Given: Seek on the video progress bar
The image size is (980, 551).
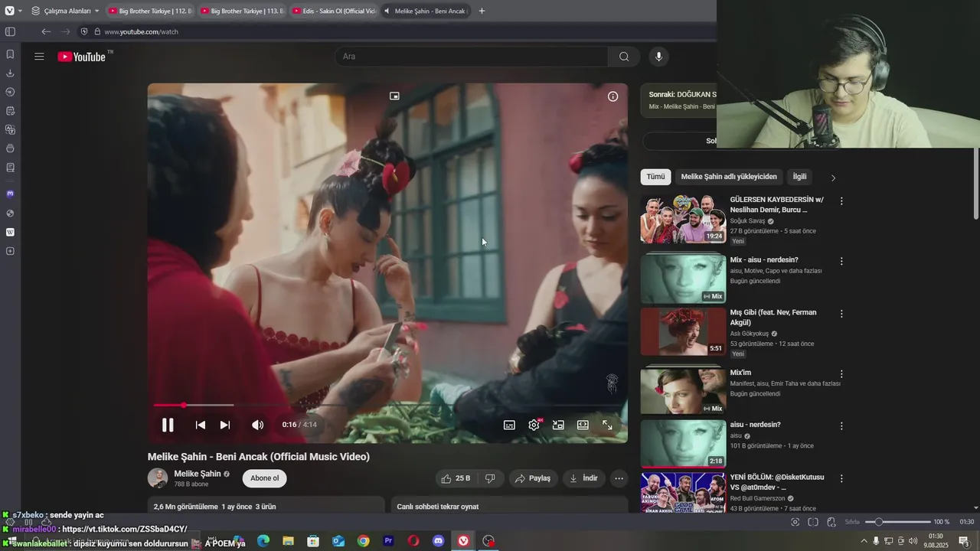Looking at the screenshot, I should click(x=387, y=405).
